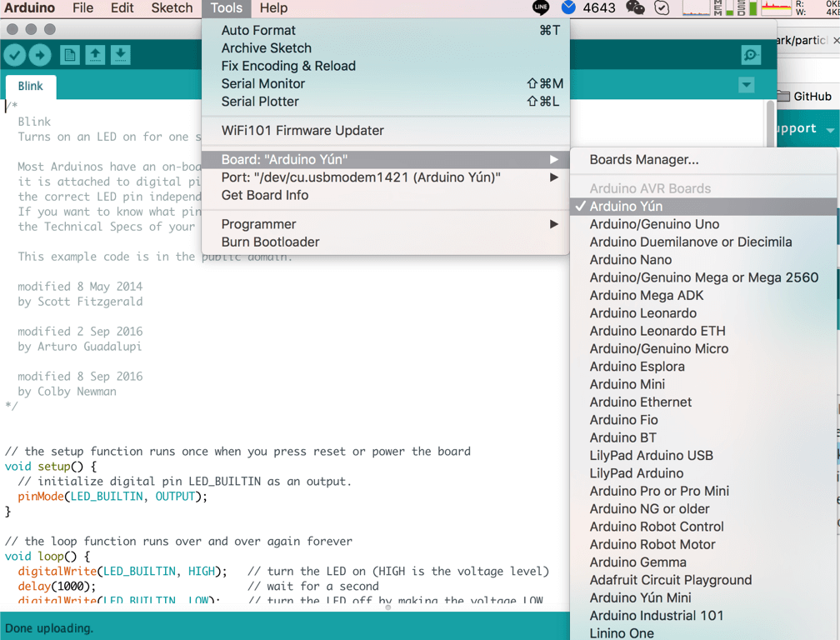Click the New sketch toolbar icon

[x=70, y=55]
